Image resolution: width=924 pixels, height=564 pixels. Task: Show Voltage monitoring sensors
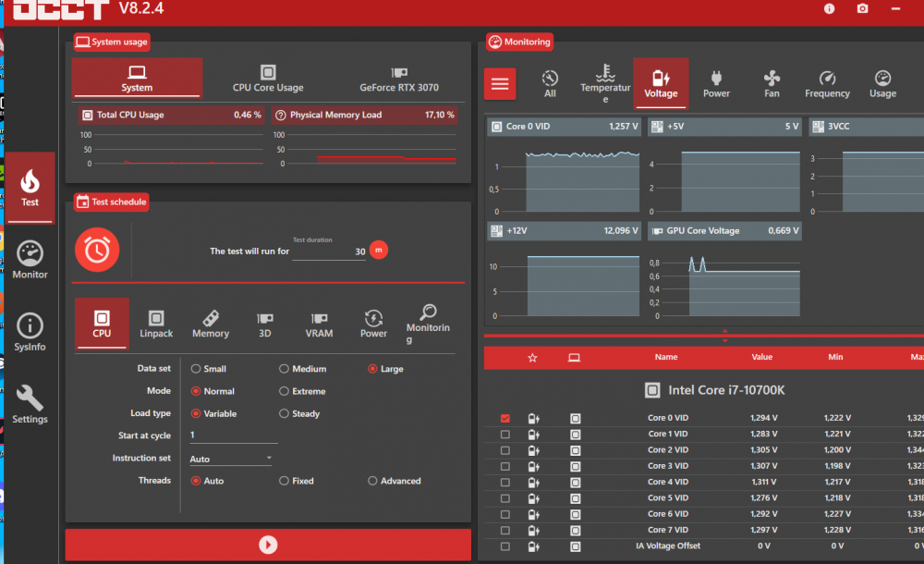pos(661,83)
